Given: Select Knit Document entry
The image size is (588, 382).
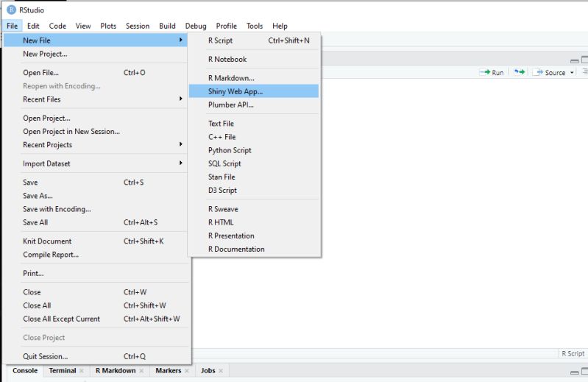Looking at the screenshot, I should (x=95, y=241).
